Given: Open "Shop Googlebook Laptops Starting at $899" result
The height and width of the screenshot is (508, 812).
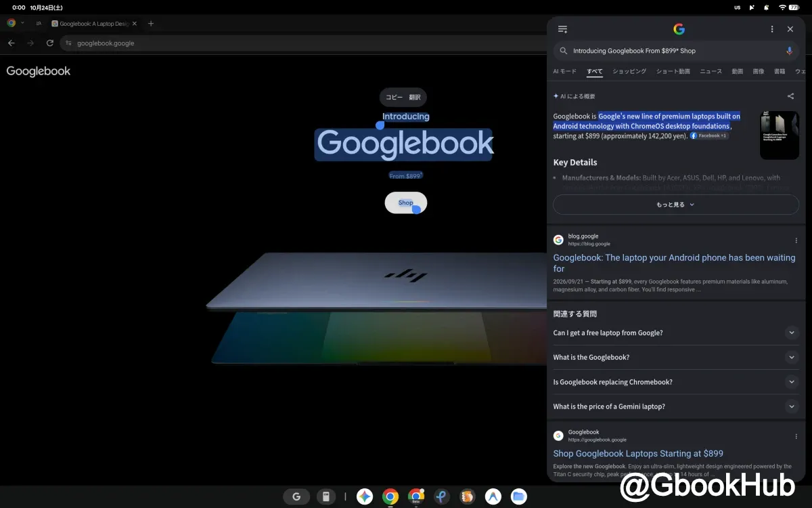Looking at the screenshot, I should click(x=638, y=454).
